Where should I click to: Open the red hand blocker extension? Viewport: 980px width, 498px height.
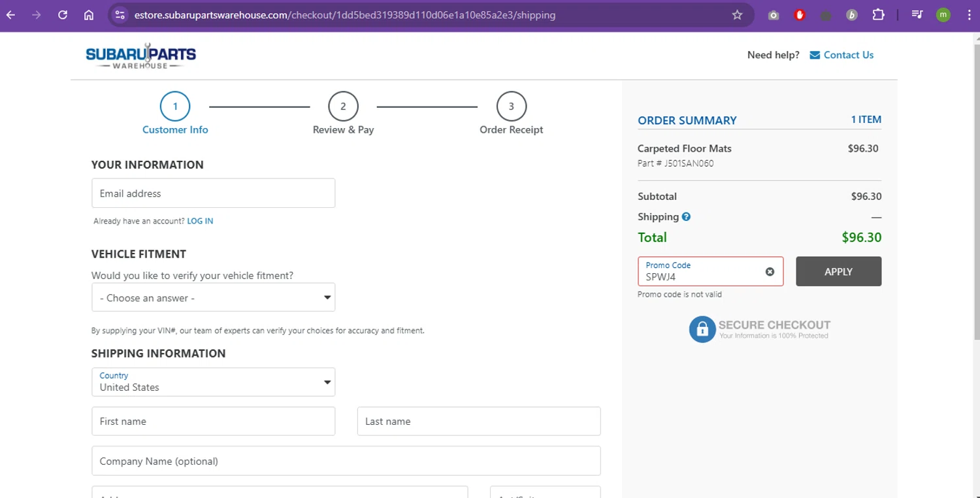800,15
